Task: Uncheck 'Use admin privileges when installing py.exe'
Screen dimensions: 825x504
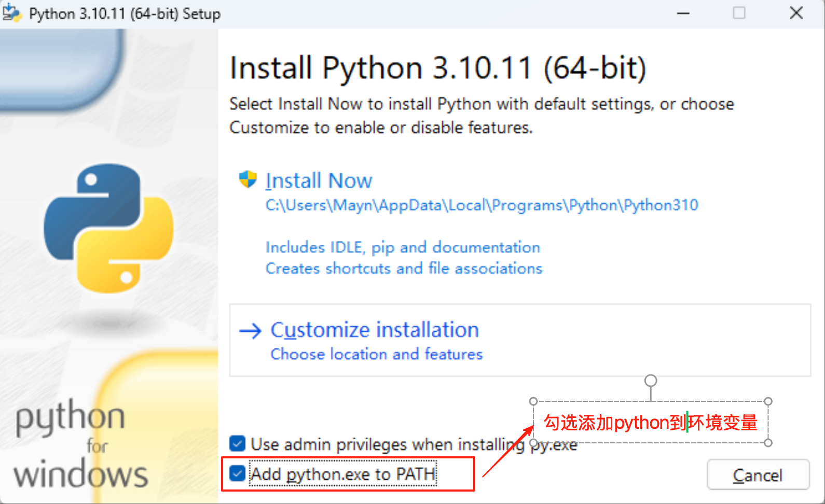Action: (237, 444)
